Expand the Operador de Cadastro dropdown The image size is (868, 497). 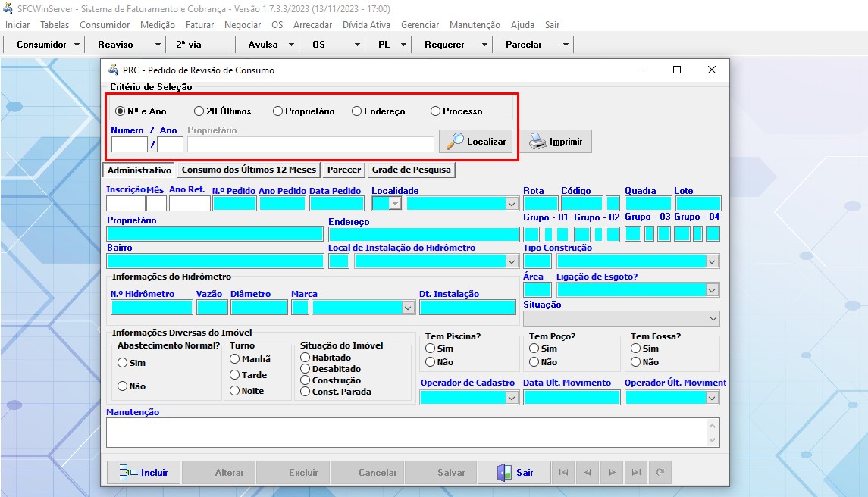point(512,398)
